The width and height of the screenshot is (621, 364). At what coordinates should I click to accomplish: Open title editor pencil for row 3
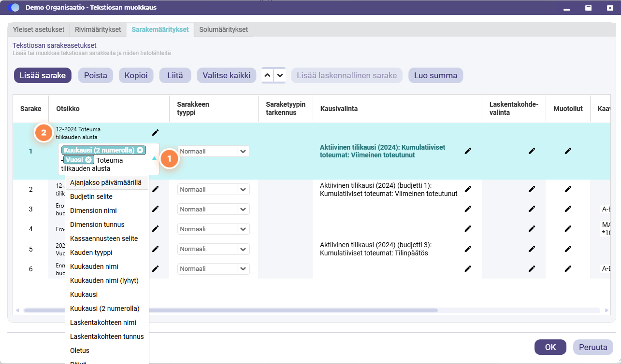click(x=155, y=209)
